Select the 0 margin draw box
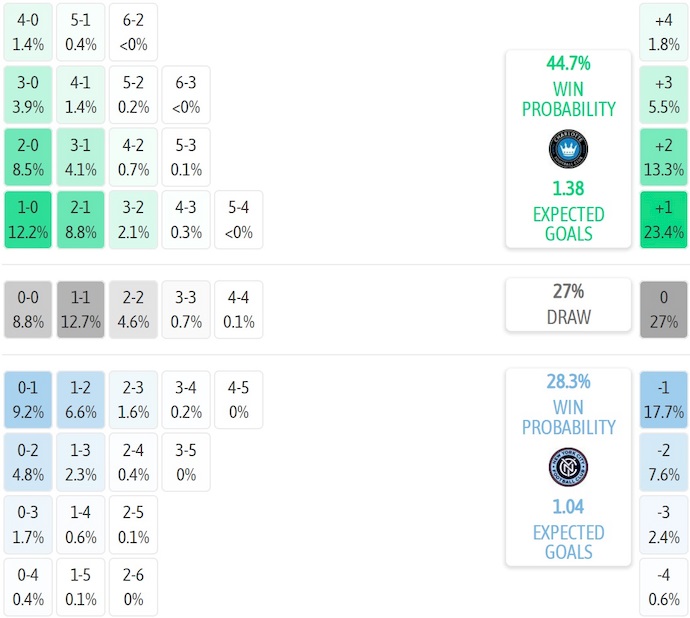Screen dimensions: 690x618 pyautogui.click(x=664, y=309)
